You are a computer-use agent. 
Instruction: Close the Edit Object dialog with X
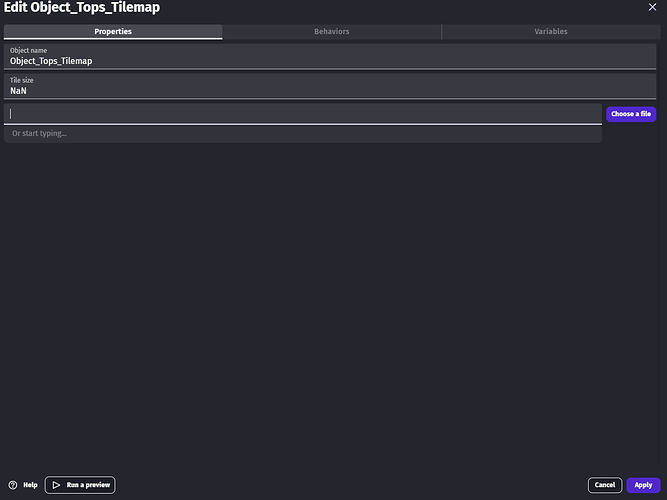point(653,8)
